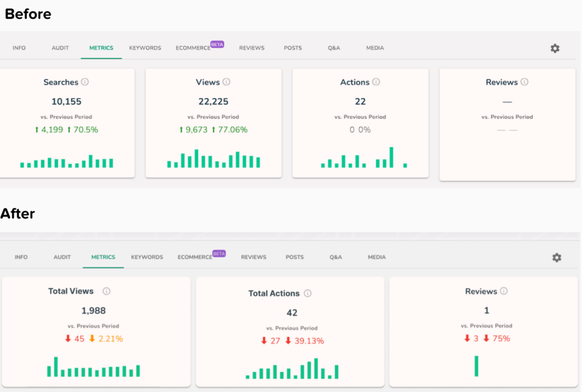
Task: Select POSTS tab in the After section
Action: [294, 257]
